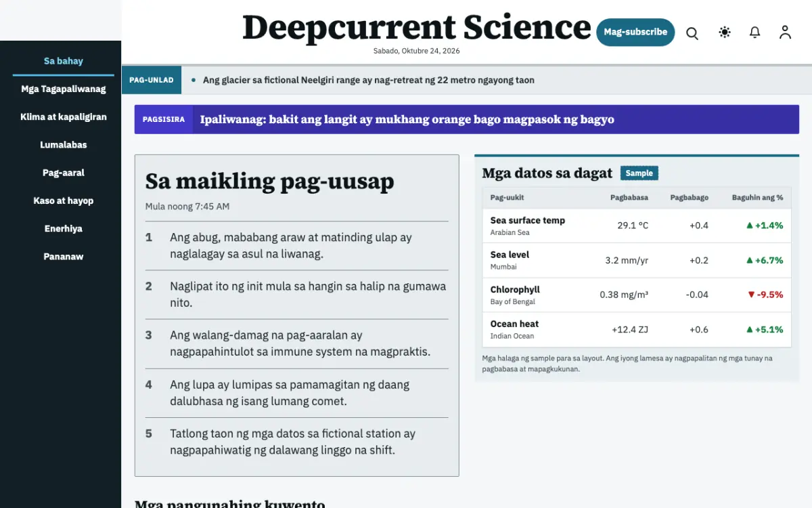Open the Enerhiya sidebar item
Viewport: 812px width, 508px height.
coord(64,228)
